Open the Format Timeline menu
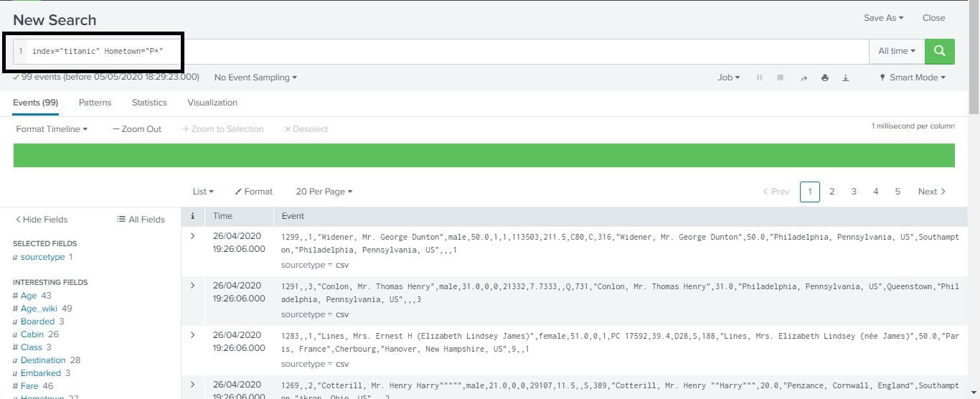The width and height of the screenshot is (980, 399). [52, 129]
